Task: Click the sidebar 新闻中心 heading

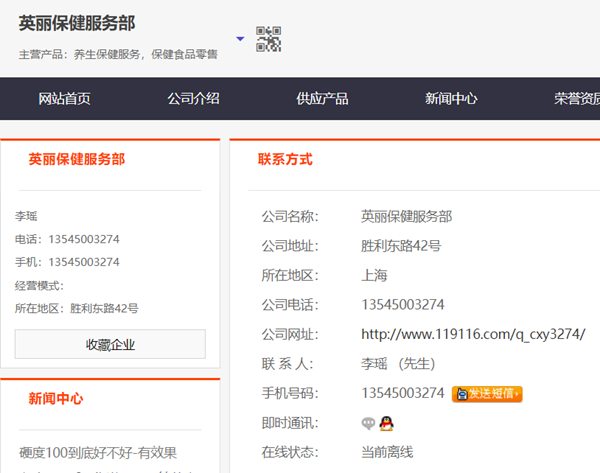Action: 56,398
